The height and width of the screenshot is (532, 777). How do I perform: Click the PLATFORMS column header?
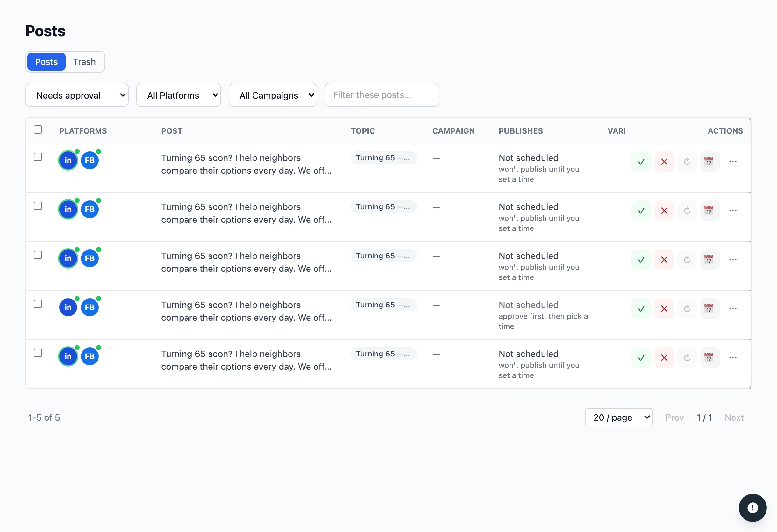pos(83,131)
